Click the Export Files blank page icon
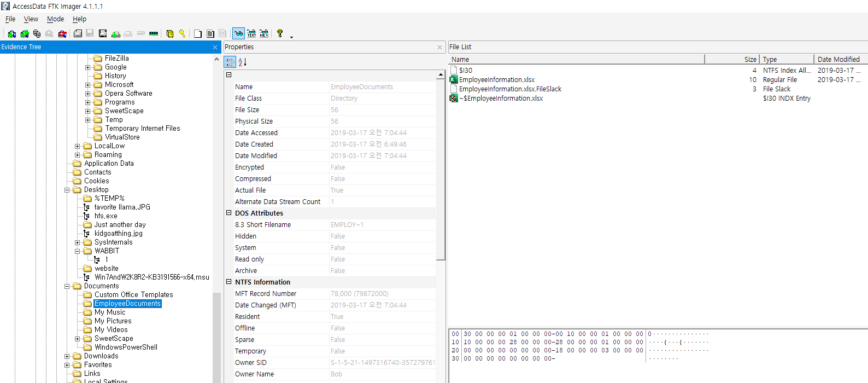 [x=198, y=33]
